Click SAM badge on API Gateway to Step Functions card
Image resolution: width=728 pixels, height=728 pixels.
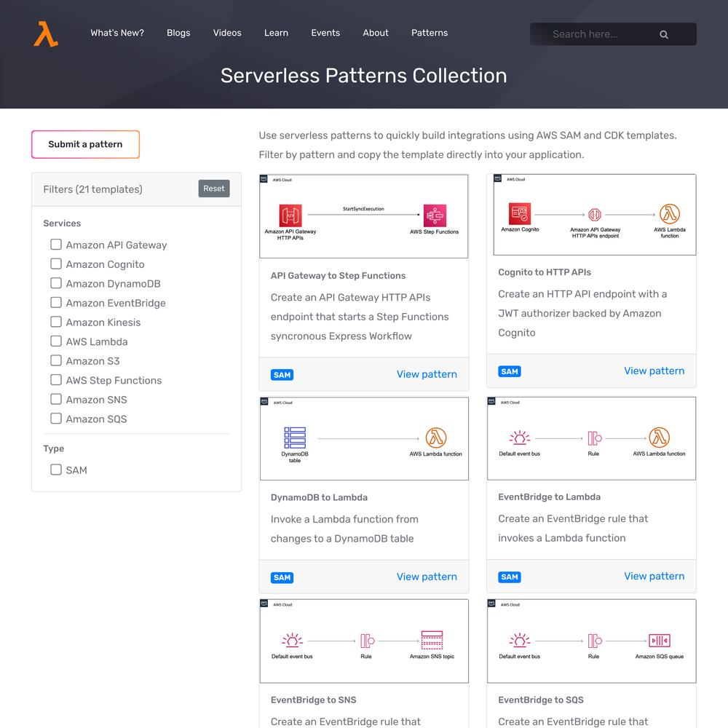(x=282, y=375)
